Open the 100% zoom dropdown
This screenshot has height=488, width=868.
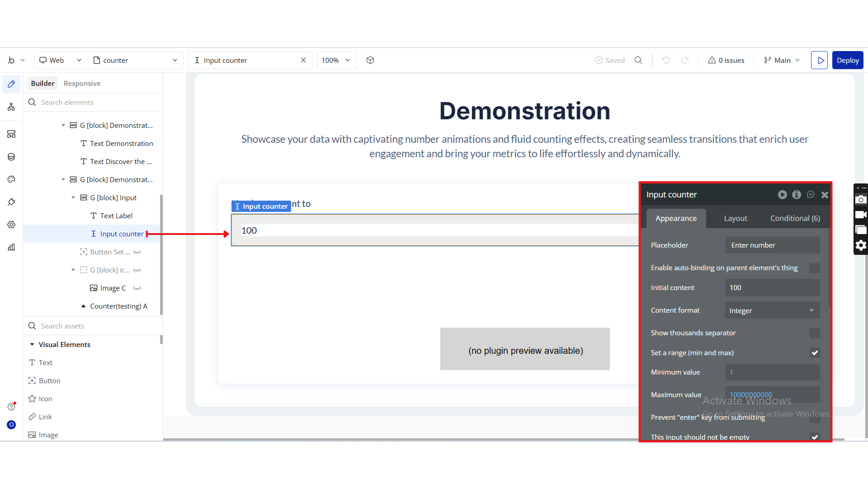(x=336, y=60)
